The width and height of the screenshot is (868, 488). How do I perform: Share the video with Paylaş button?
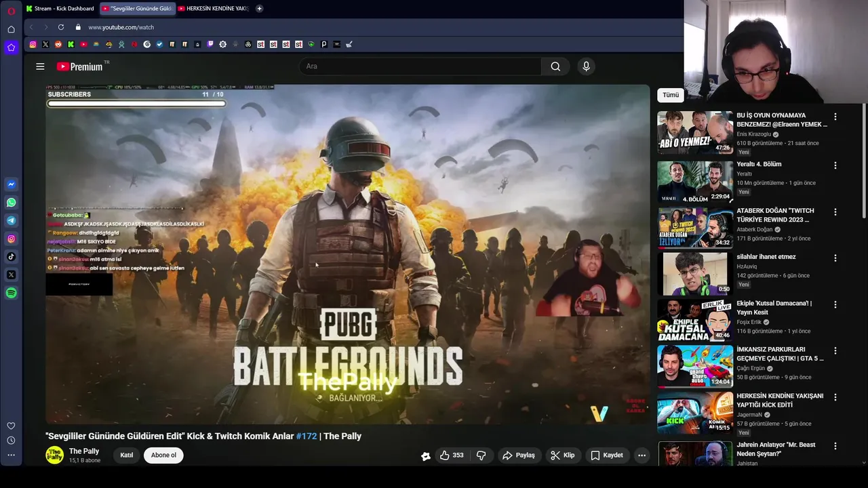tap(518, 455)
